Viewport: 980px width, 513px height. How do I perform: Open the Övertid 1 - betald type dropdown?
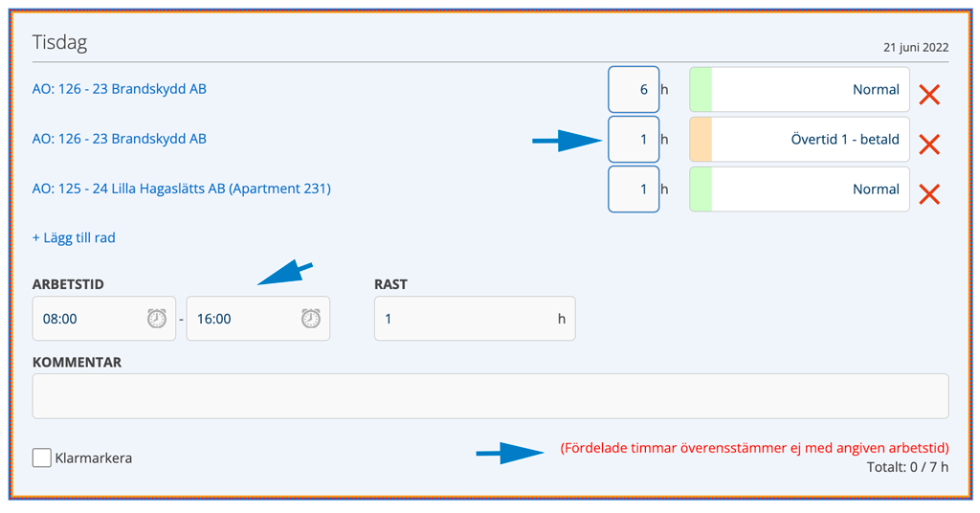pos(799,140)
